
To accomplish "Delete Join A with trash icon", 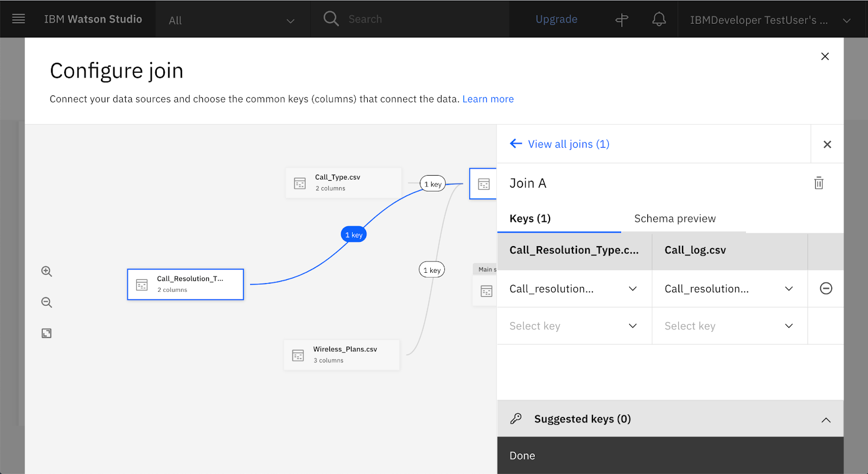I will [x=819, y=183].
